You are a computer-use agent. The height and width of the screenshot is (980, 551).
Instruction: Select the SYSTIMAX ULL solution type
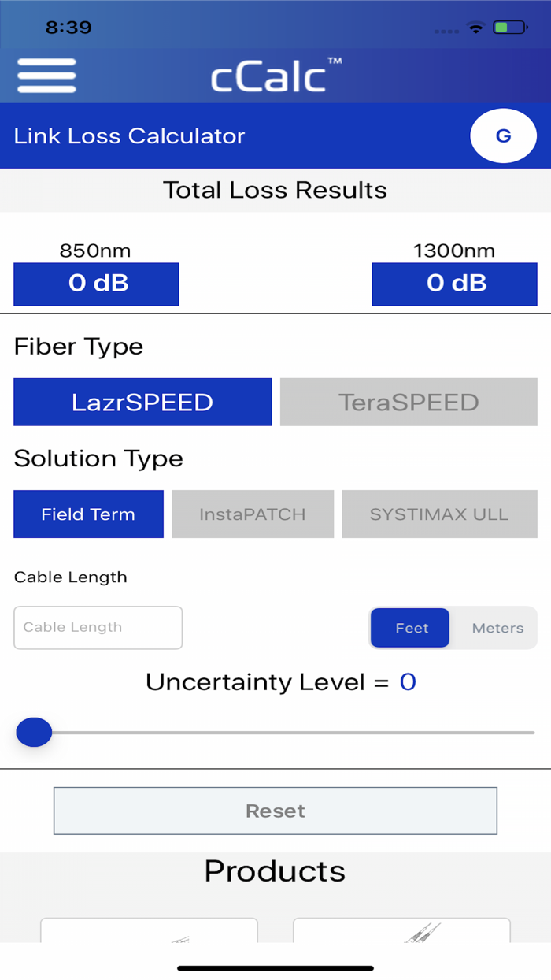click(x=439, y=514)
